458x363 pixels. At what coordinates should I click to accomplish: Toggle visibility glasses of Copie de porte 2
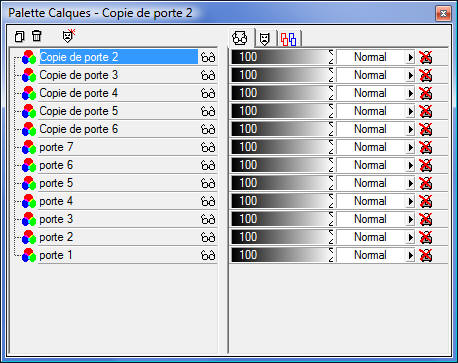click(x=208, y=58)
